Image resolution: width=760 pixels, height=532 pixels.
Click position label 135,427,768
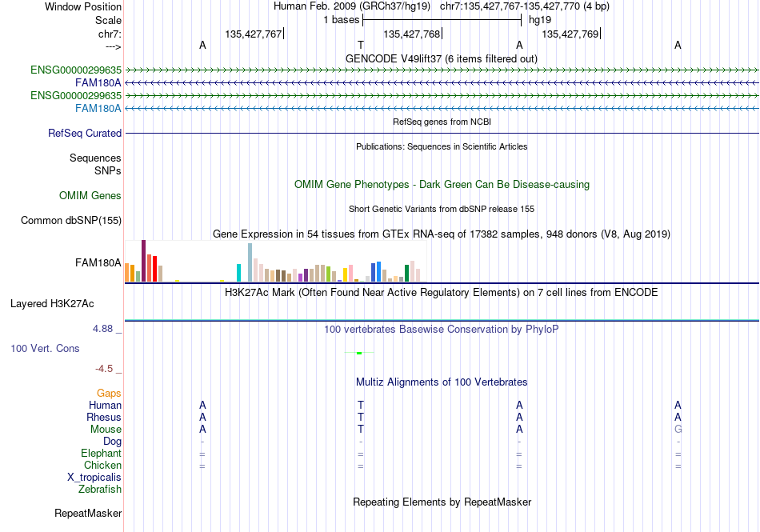click(x=412, y=34)
